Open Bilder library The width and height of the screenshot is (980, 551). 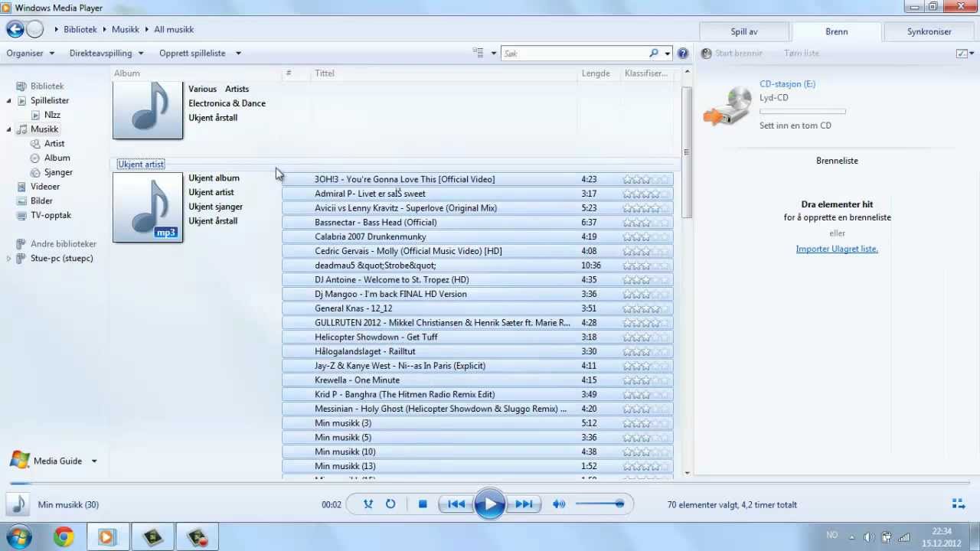tap(41, 201)
